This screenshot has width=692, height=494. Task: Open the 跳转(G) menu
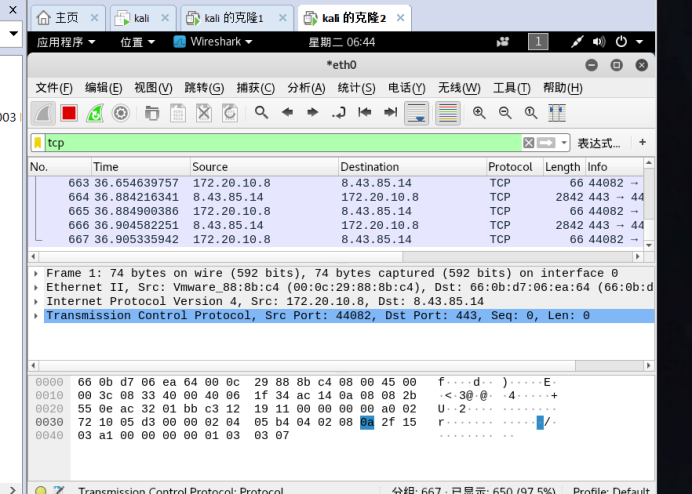[204, 88]
